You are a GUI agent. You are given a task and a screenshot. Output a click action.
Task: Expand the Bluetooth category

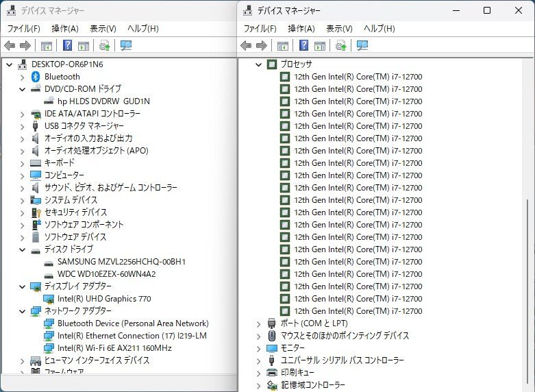[22, 77]
